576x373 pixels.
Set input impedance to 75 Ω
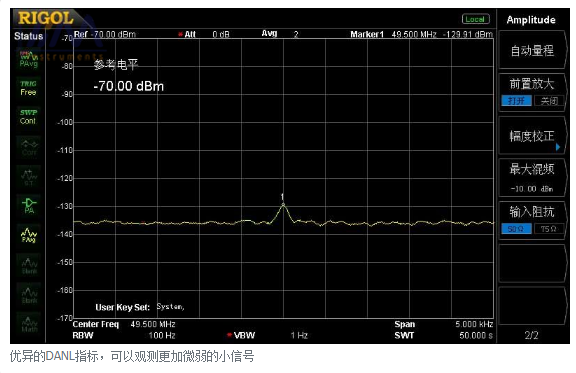pyautogui.click(x=548, y=229)
